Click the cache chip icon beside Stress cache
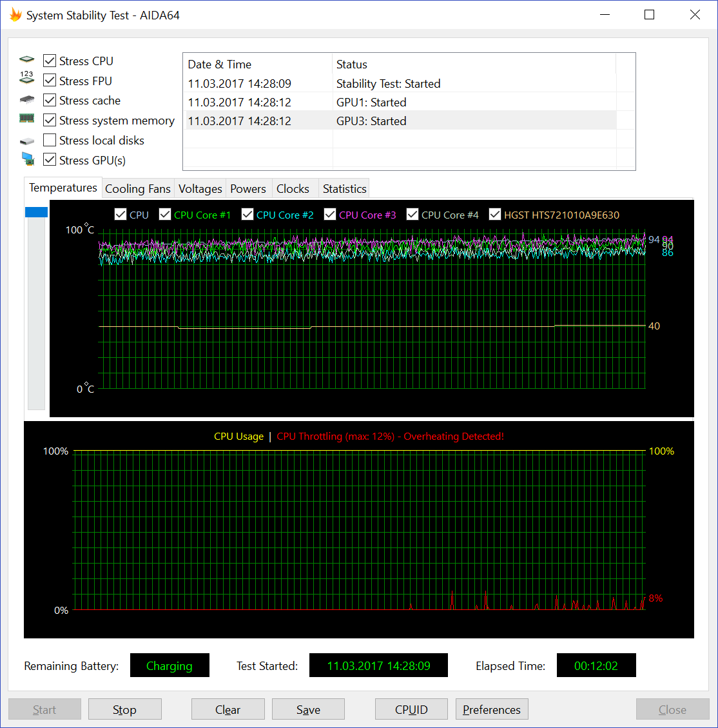Screen dimensions: 718x728 click(x=26, y=100)
